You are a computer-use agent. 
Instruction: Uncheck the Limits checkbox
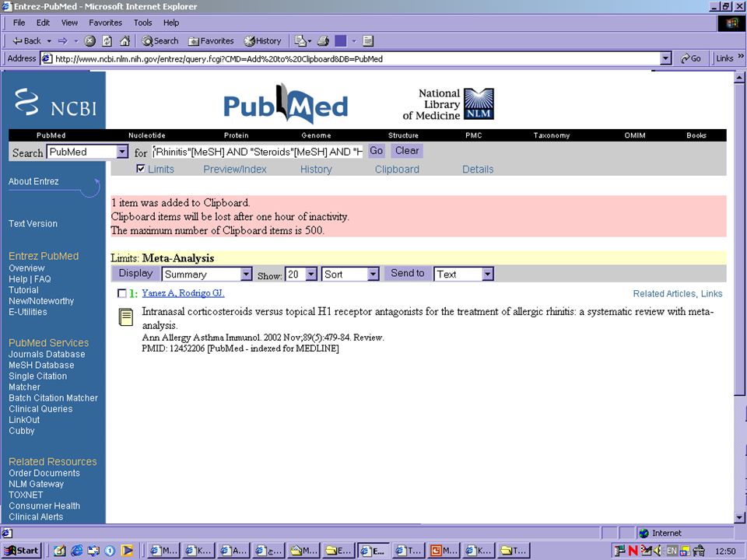141,169
